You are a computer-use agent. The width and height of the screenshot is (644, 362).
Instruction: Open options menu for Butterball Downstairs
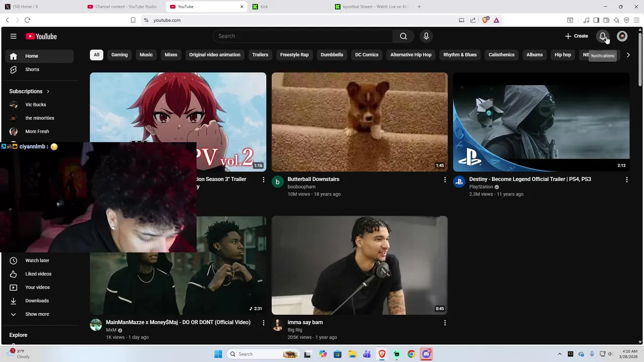point(445,179)
